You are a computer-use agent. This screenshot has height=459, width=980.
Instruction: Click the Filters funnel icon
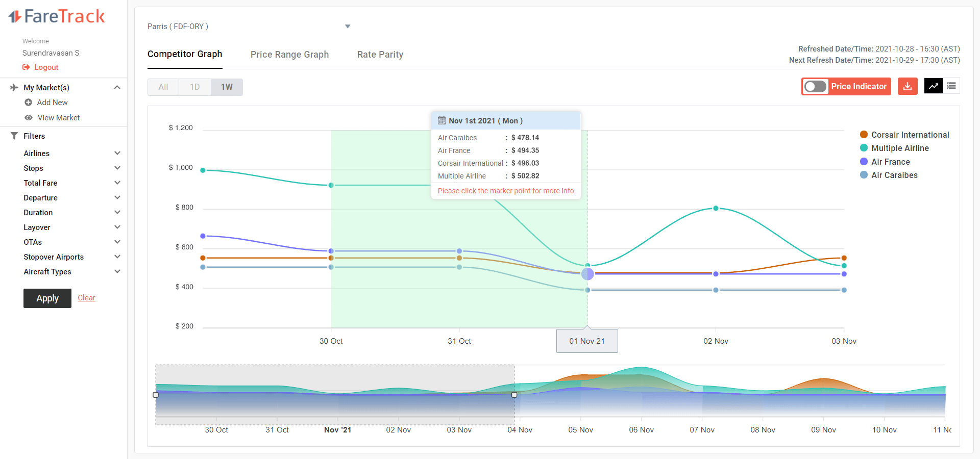[x=14, y=136]
